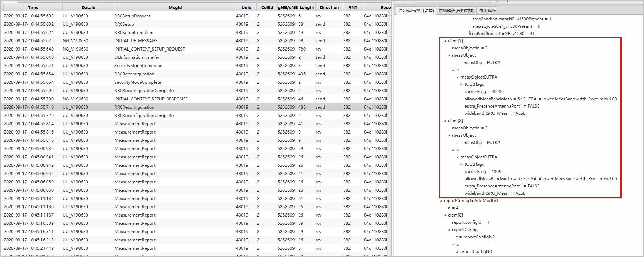Open the 包头解码 tab
Image resolution: width=644 pixels, height=257 pixels.
click(x=487, y=11)
